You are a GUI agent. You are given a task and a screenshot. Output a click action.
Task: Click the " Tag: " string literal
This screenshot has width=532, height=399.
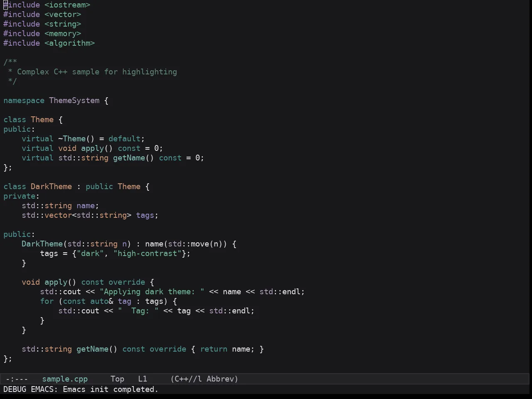[138, 311]
